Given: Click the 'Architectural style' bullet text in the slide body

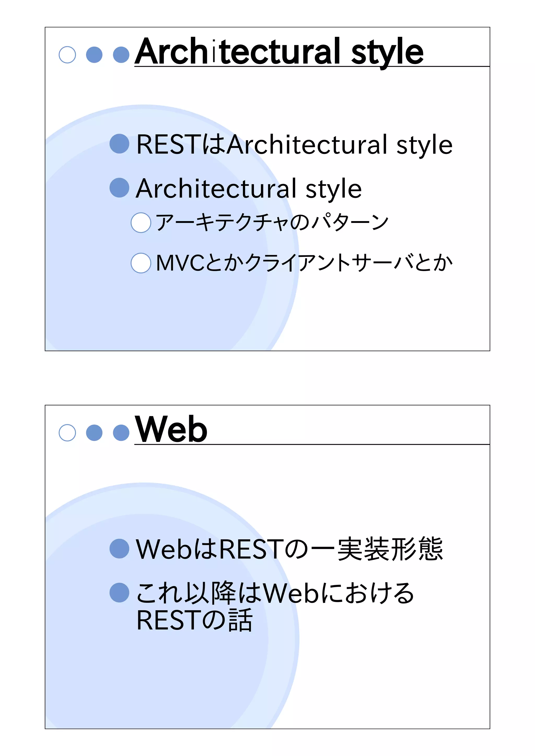Looking at the screenshot, I should pos(249,188).
